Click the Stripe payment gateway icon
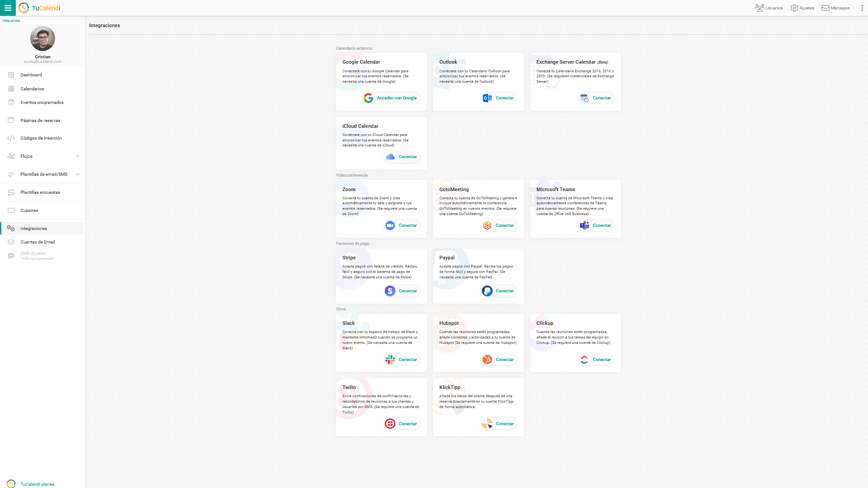Screen dimensions: 868x488 (x=389, y=291)
